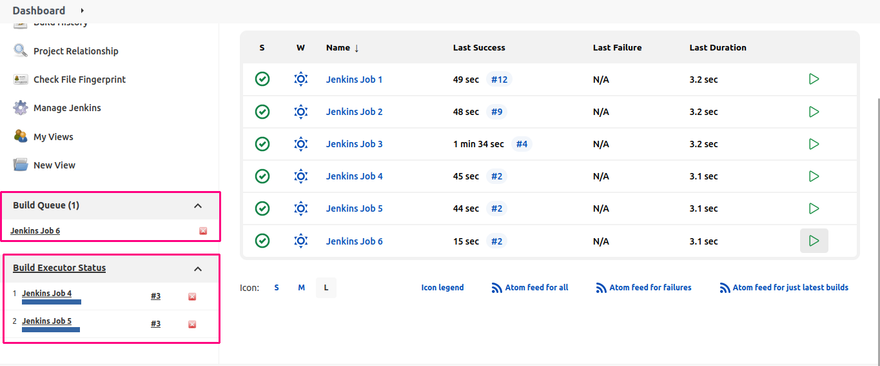Expand Dashboard breadcrumb arrow menu
The height and width of the screenshot is (366, 880).
82,11
